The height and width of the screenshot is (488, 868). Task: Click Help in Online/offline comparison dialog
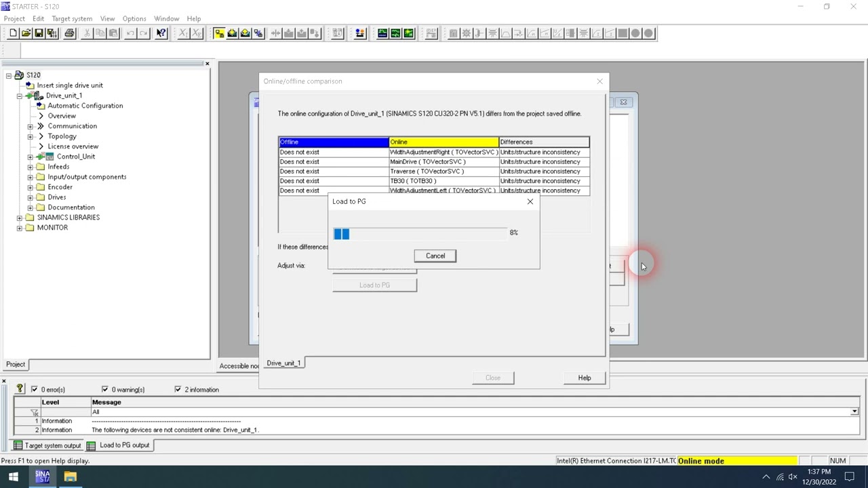pyautogui.click(x=585, y=378)
